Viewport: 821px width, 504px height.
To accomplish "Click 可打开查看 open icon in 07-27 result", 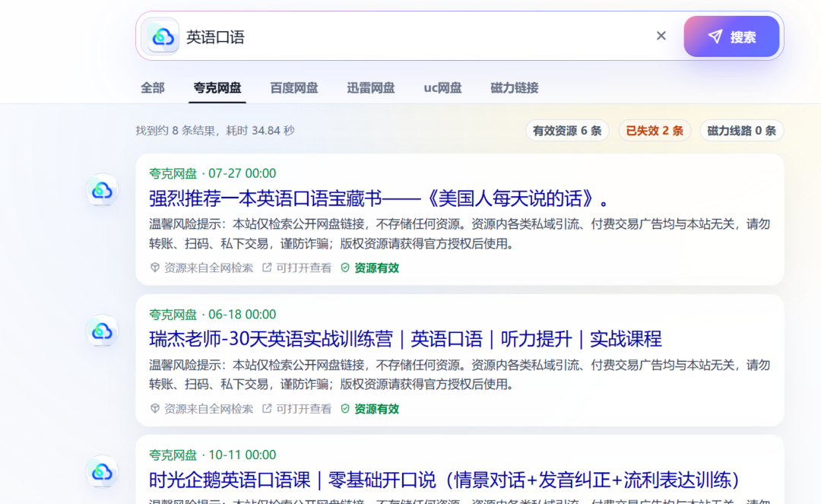I will click(x=267, y=268).
